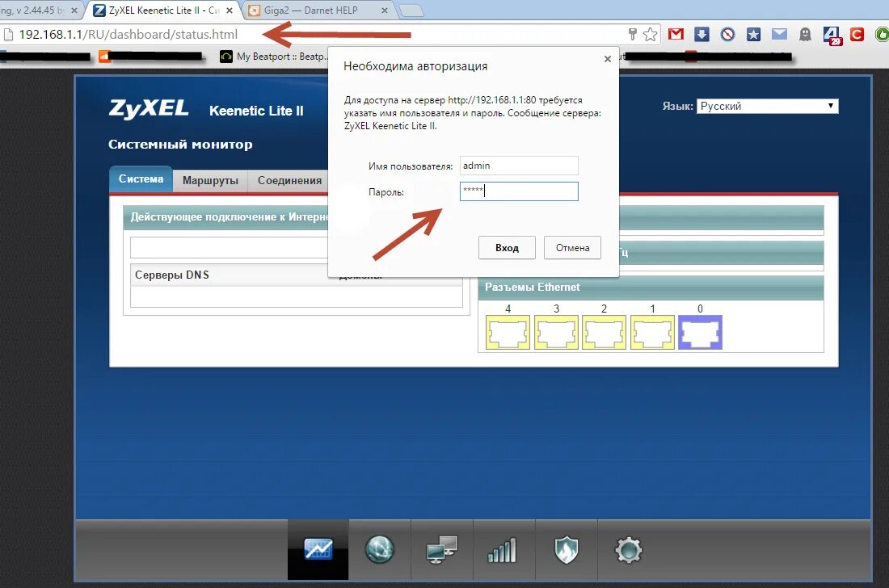Viewport: 889px width, 588px height.
Task: Click the blue download arrow extension icon
Action: 702,35
